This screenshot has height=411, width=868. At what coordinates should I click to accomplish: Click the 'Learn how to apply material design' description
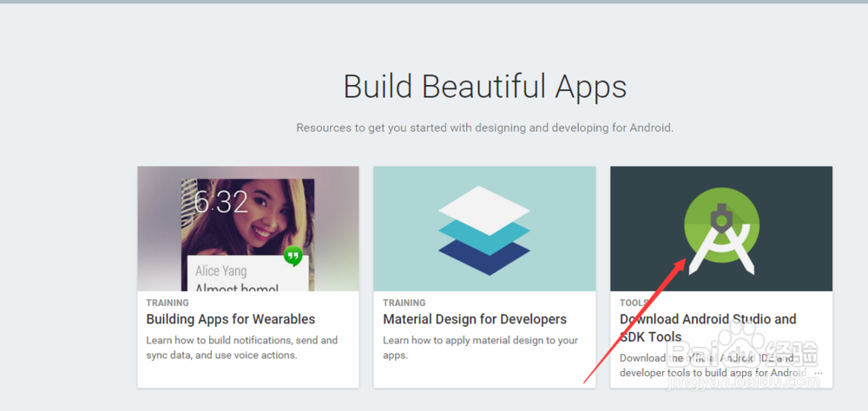point(481,348)
